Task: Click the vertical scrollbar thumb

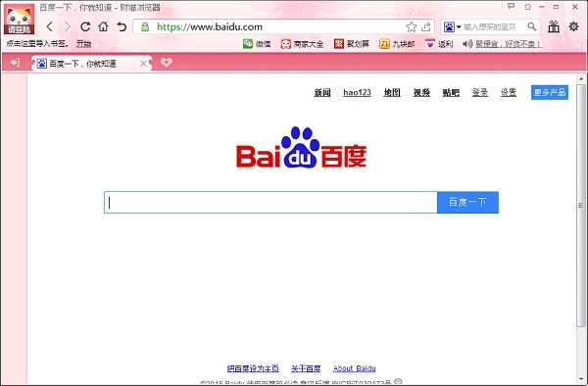Action: point(580,206)
